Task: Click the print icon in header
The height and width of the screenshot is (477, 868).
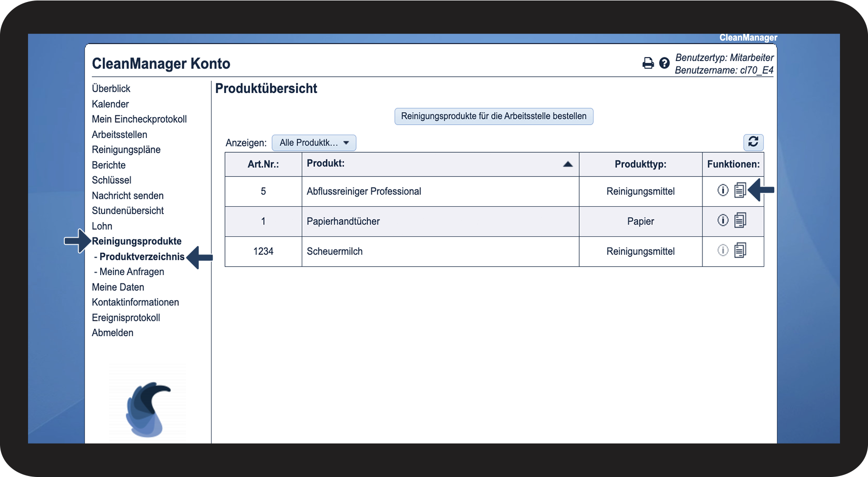Action: [648, 63]
